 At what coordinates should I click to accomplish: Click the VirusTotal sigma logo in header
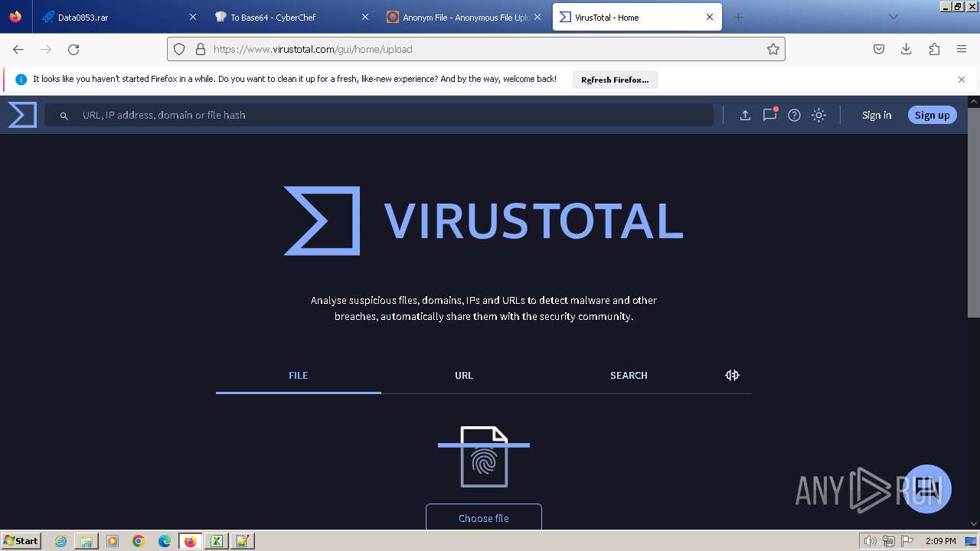(x=22, y=115)
